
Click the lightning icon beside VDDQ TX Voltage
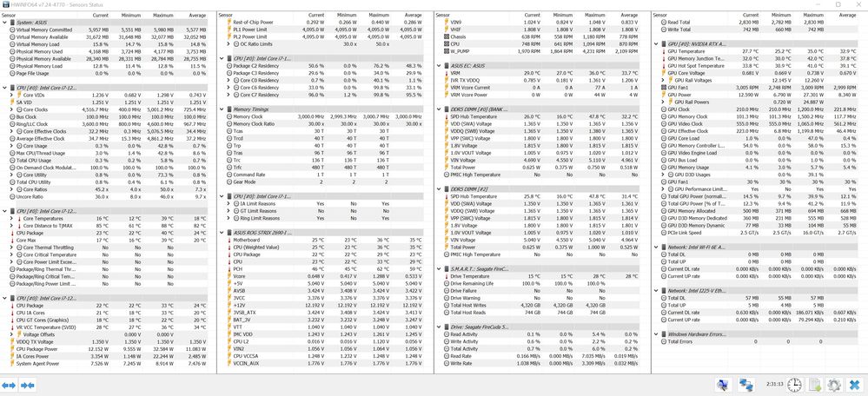pyautogui.click(x=12, y=342)
